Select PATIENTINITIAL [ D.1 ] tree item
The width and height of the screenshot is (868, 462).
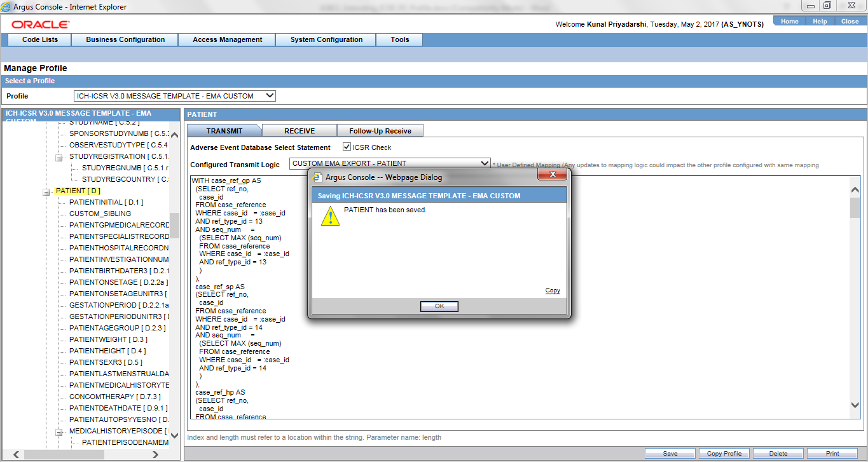click(106, 202)
